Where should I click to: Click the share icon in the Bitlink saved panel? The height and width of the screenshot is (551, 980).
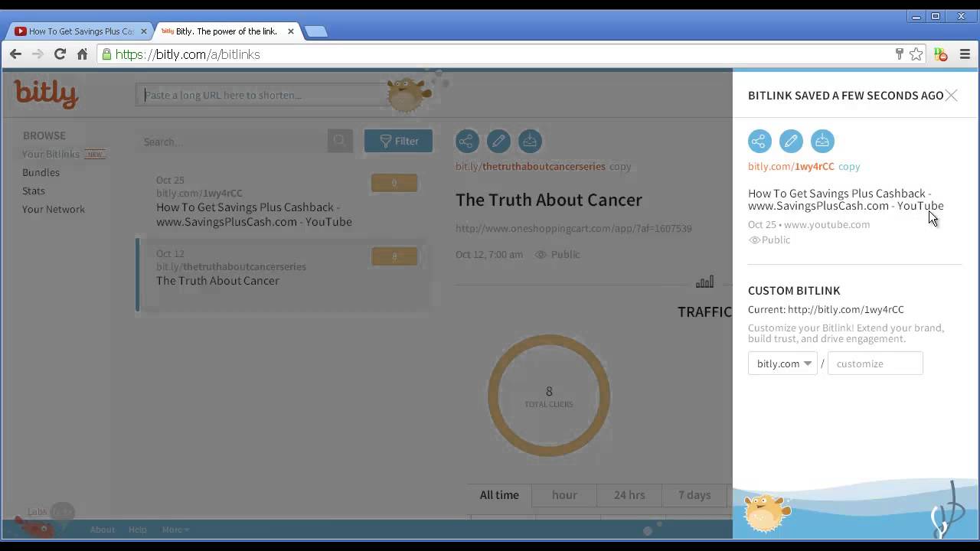759,142
